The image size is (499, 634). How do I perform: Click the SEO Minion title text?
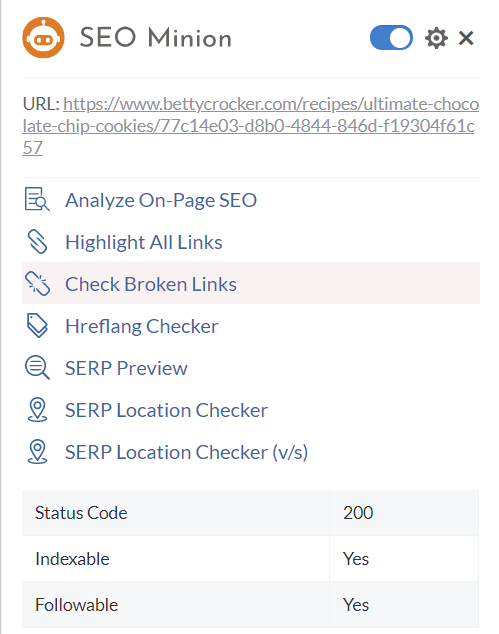155,38
